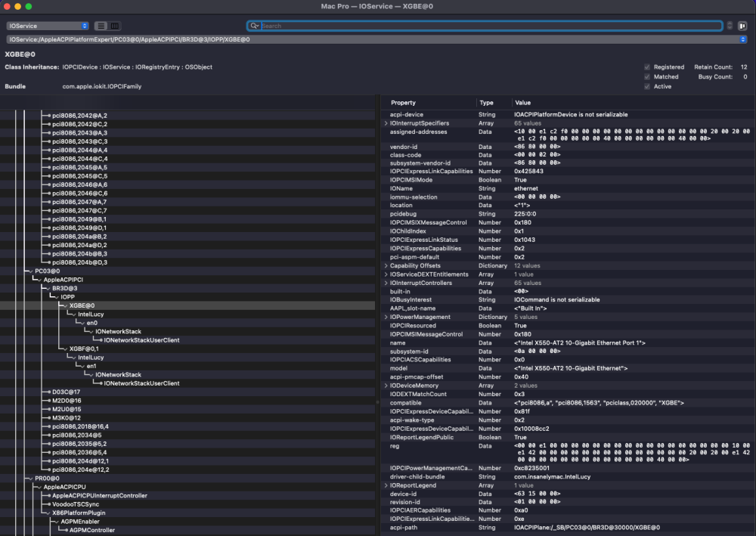Collapse the X86PlatformPlugin node

pyautogui.click(x=48, y=513)
